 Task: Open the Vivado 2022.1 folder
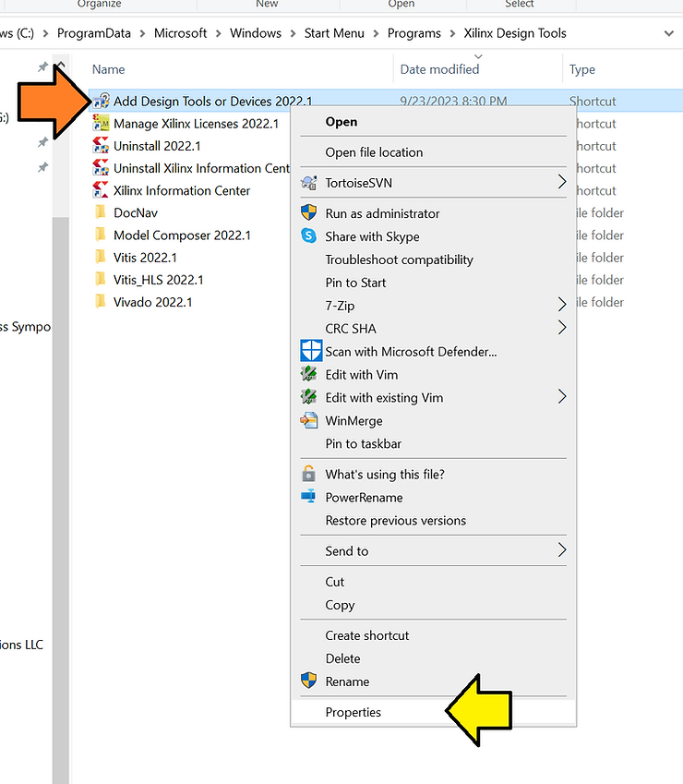coord(152,302)
